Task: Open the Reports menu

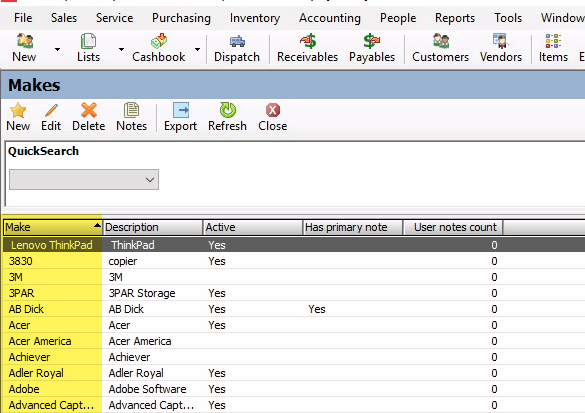Action: click(x=455, y=18)
